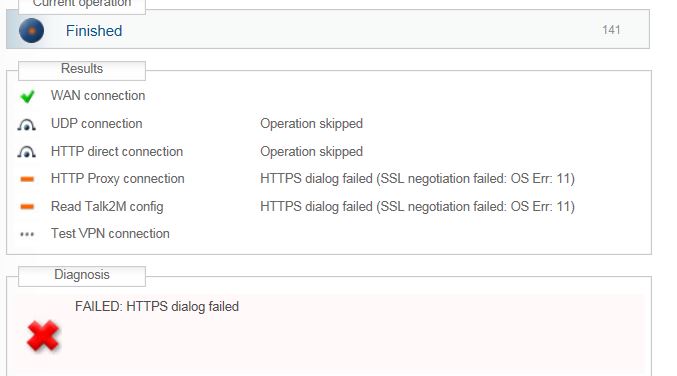Select the Results group header
Viewport: 677px width, 376px height.
82,69
